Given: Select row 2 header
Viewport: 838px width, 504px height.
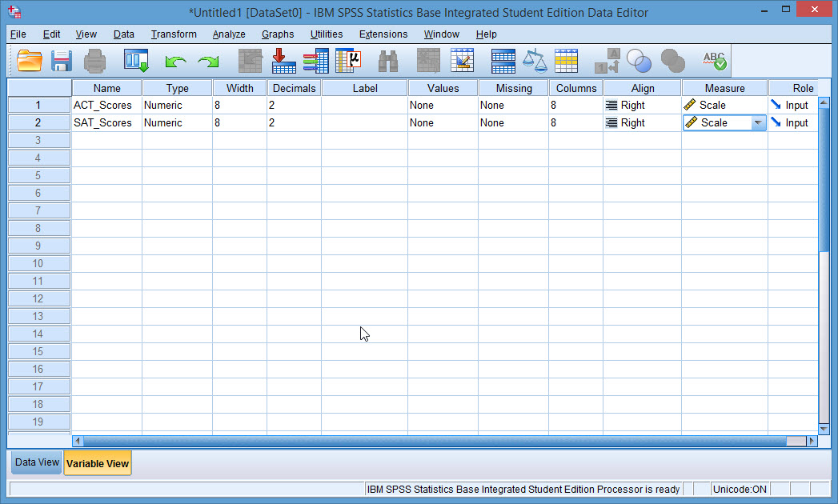Looking at the screenshot, I should [39, 123].
